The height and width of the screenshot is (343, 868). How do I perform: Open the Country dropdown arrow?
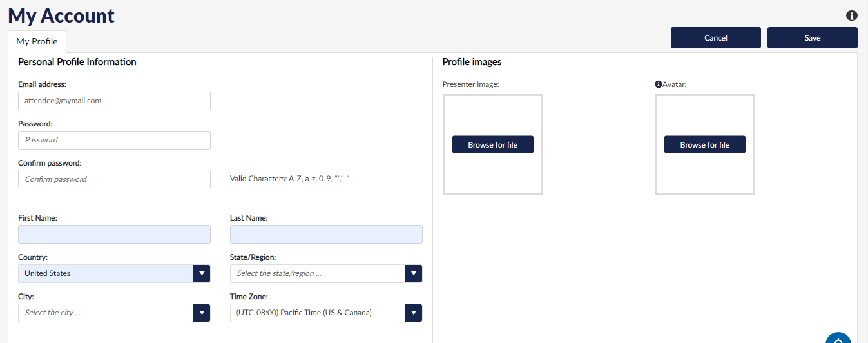tap(202, 273)
